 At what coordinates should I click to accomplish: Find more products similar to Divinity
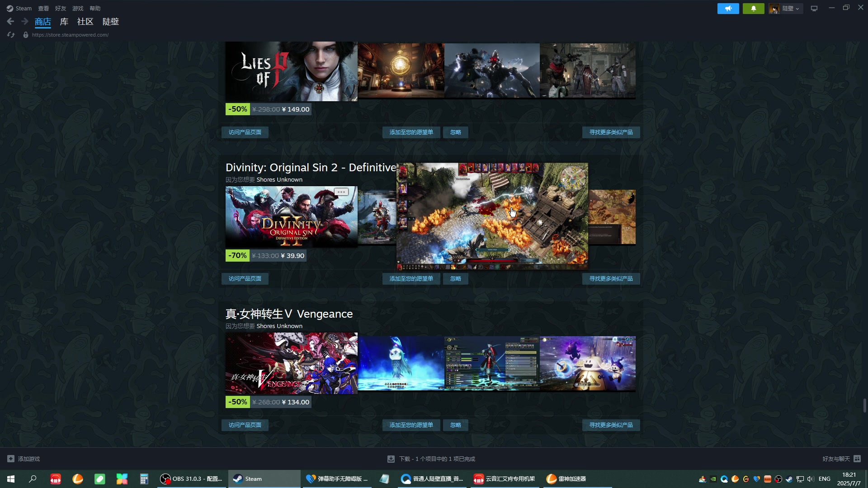[611, 279]
